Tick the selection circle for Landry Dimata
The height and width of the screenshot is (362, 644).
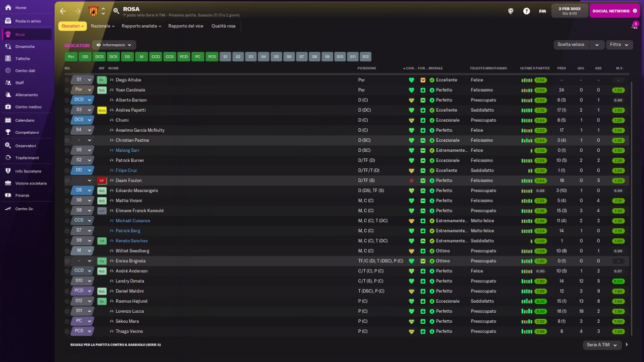67,281
